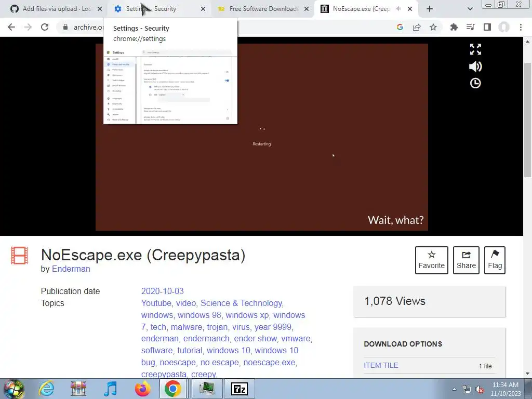
Task: Share this page from address bar
Action: click(417, 27)
